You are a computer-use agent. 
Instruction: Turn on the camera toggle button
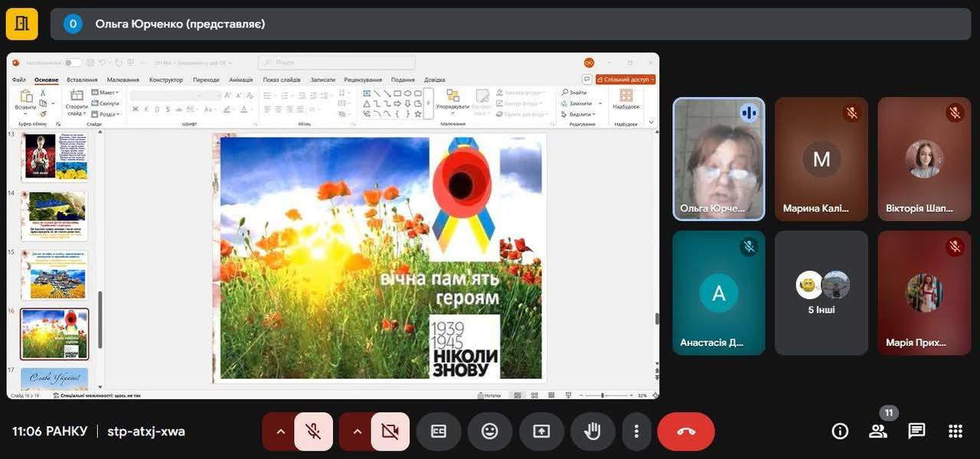pyautogui.click(x=390, y=431)
